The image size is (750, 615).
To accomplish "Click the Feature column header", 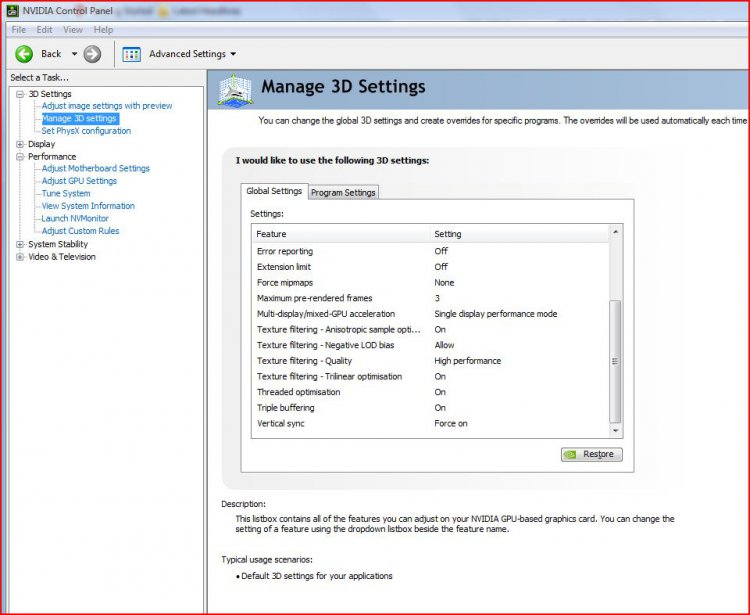I will pyautogui.click(x=342, y=234).
